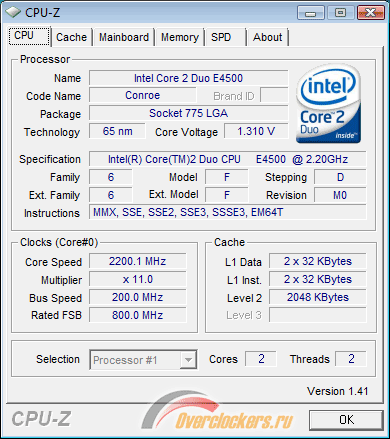
Task: Click the Bus Speed value 200.0 MHz
Action: click(x=138, y=297)
